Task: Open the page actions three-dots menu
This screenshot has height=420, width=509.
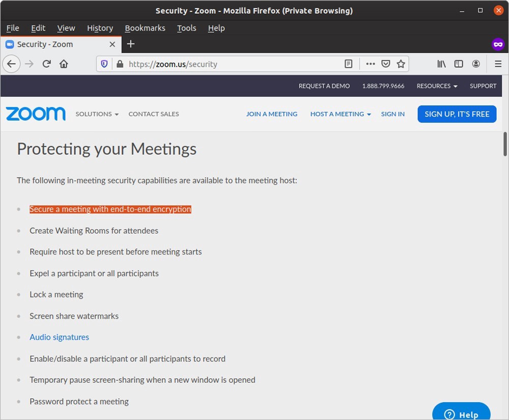Action: coord(371,64)
